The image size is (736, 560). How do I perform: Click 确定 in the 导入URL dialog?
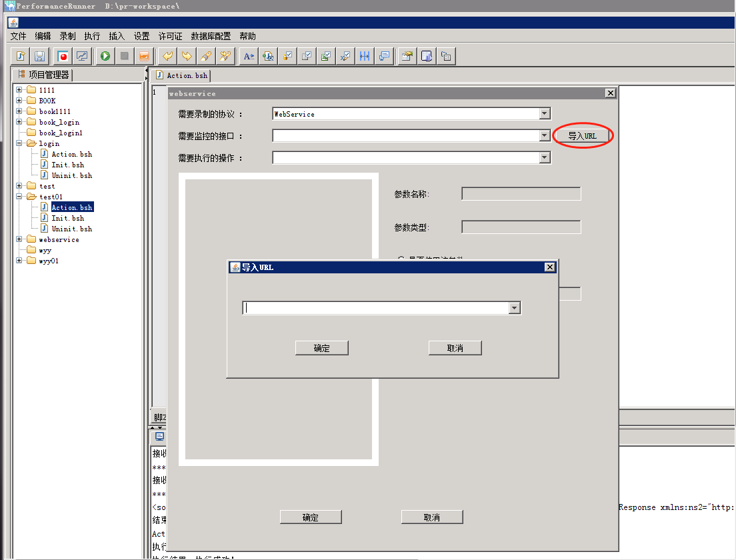(321, 348)
